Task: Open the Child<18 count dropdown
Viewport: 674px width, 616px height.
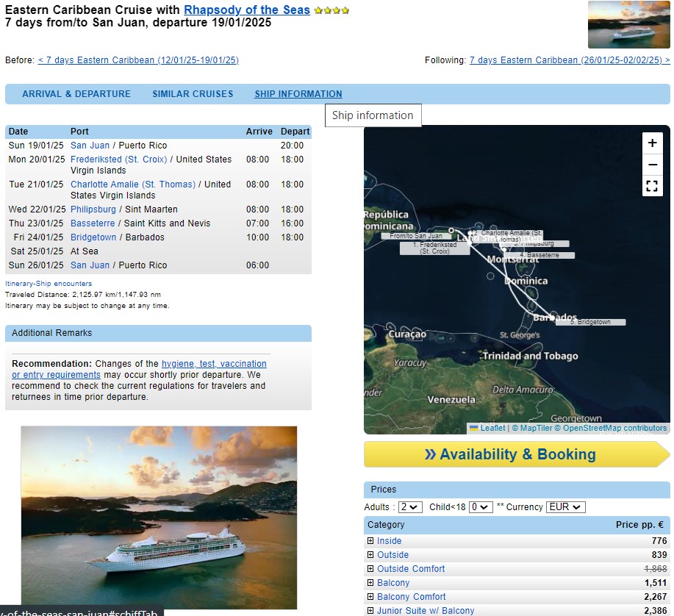Action: pyautogui.click(x=481, y=506)
